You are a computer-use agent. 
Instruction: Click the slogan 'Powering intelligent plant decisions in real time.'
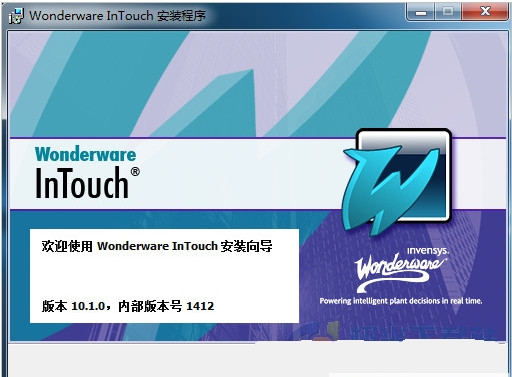(401, 301)
